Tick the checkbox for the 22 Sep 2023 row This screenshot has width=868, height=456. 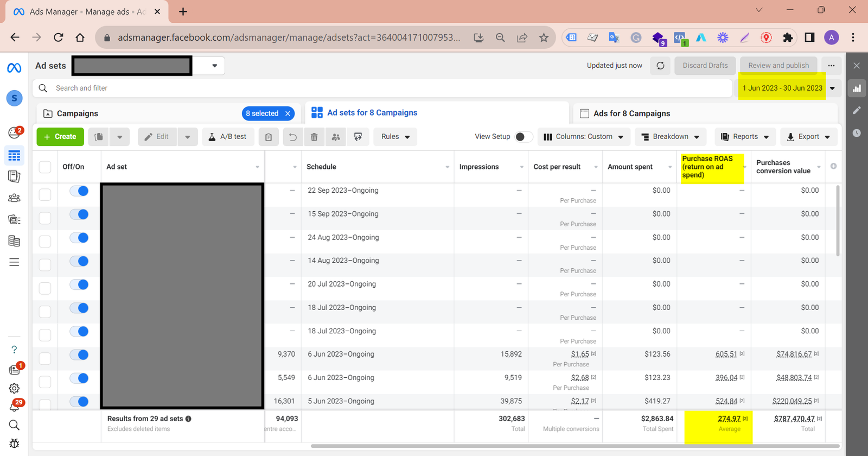coord(45,194)
